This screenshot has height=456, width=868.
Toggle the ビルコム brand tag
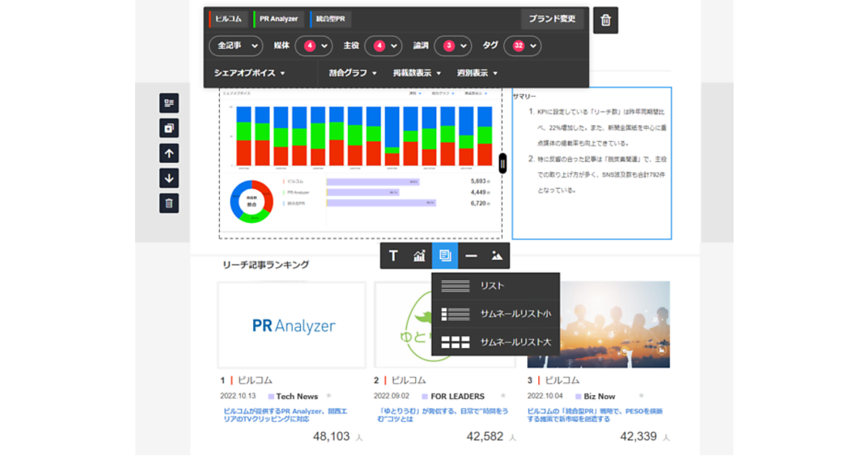(x=229, y=19)
